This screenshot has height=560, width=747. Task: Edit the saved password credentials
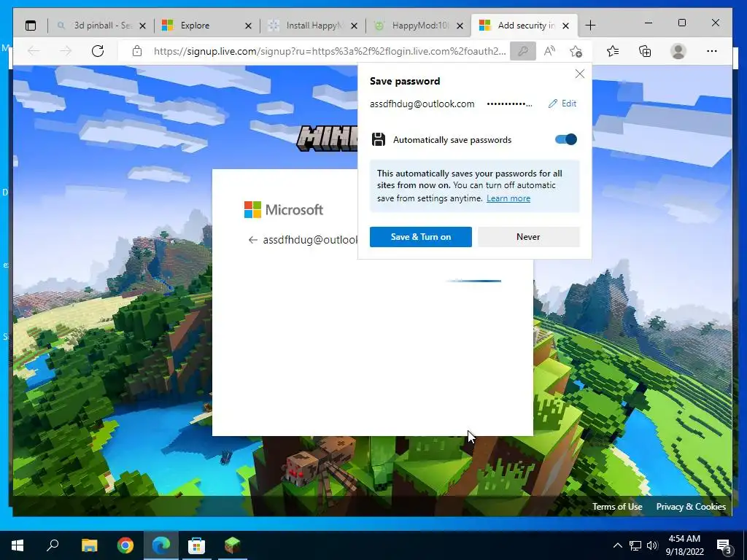[x=562, y=104]
